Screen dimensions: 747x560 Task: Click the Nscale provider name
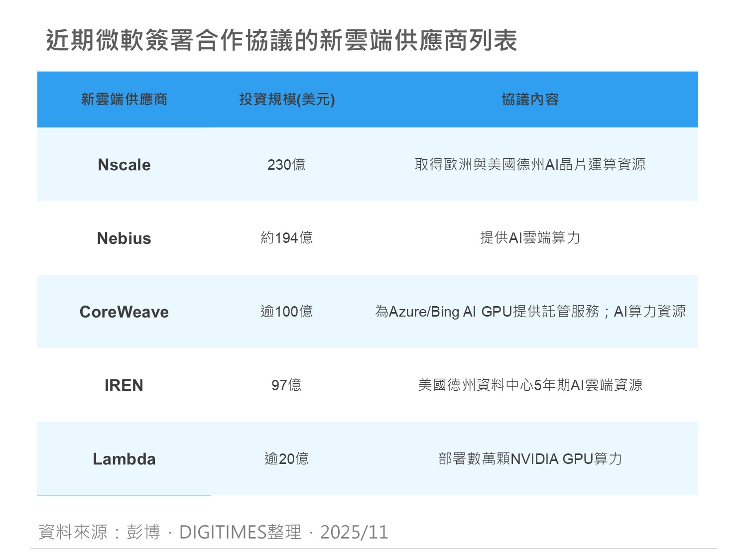[124, 165]
